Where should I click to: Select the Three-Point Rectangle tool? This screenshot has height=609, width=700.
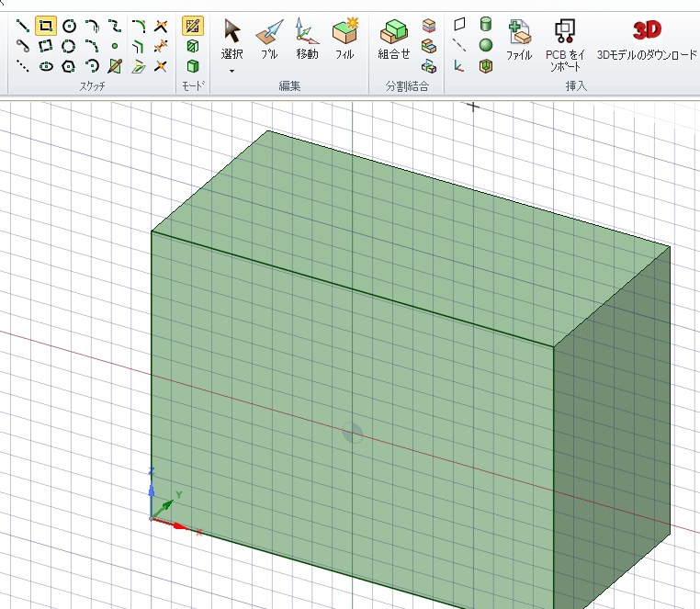coord(46,46)
